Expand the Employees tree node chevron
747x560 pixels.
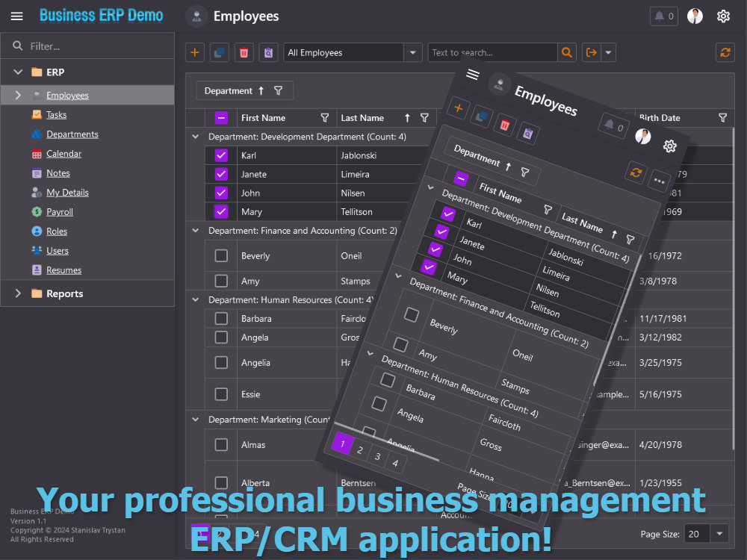(18, 96)
